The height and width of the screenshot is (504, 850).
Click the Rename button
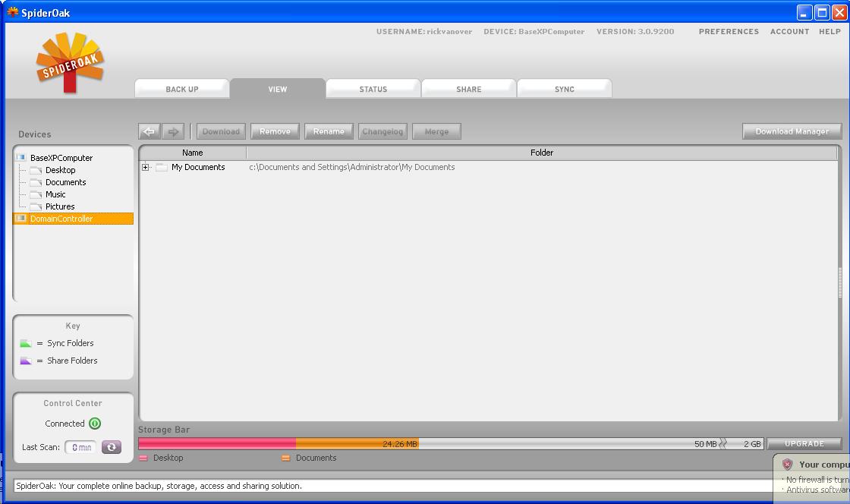329,131
